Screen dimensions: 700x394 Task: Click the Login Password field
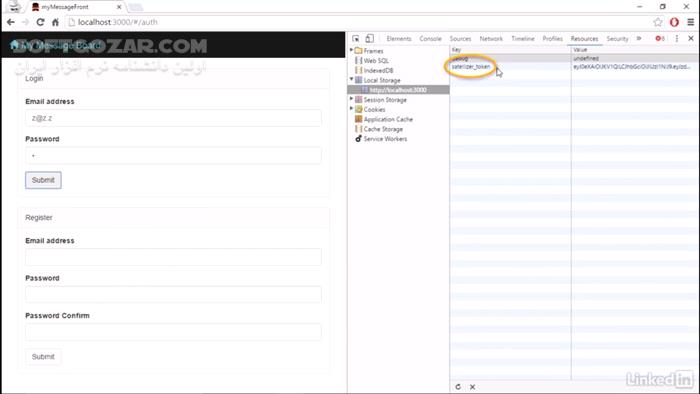tap(173, 156)
